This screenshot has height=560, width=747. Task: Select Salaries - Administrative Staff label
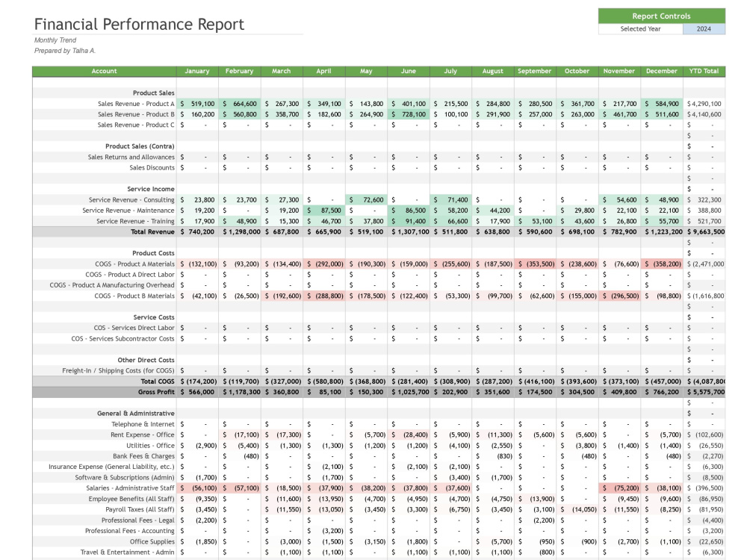point(130,488)
